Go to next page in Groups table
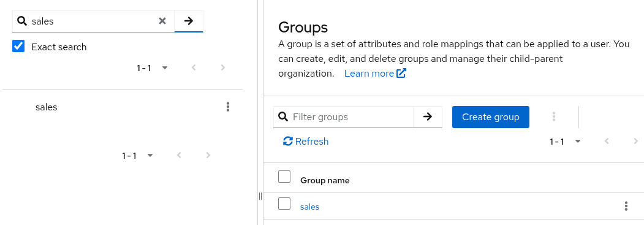The image size is (644, 225). 636,142
